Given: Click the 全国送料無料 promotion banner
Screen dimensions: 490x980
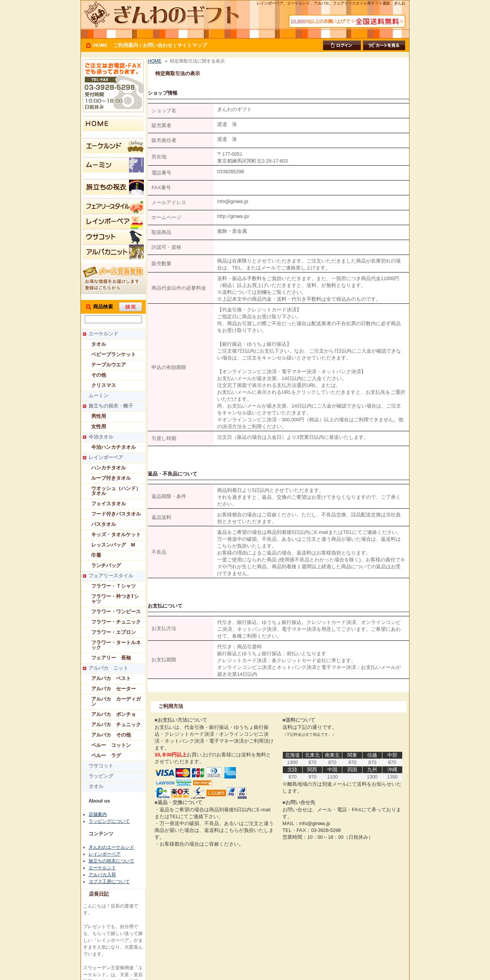Looking at the screenshot, I should [x=347, y=21].
